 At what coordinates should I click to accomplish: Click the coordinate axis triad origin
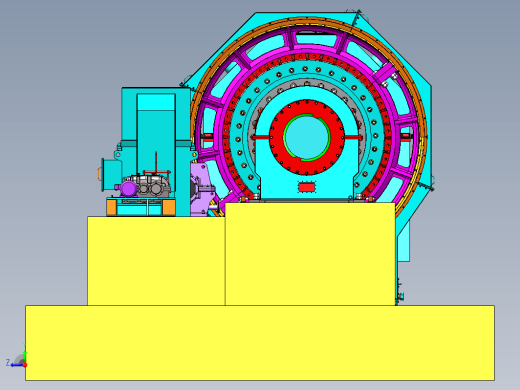coord(25,365)
